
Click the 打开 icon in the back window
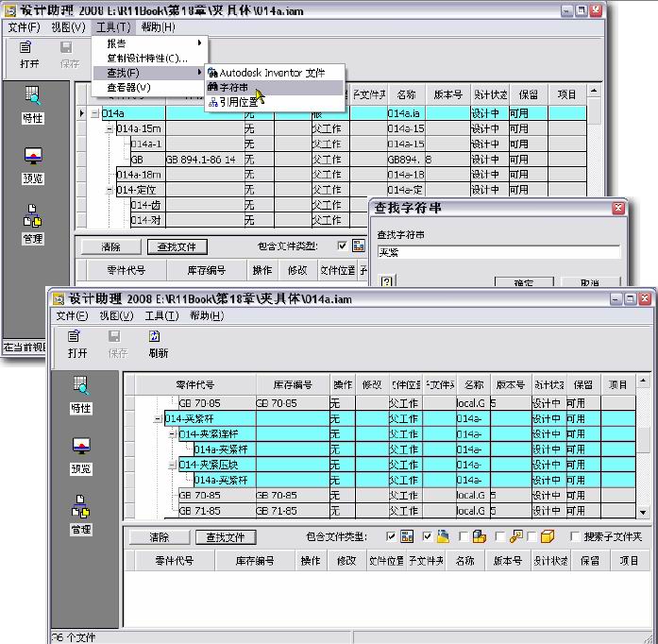(25, 47)
